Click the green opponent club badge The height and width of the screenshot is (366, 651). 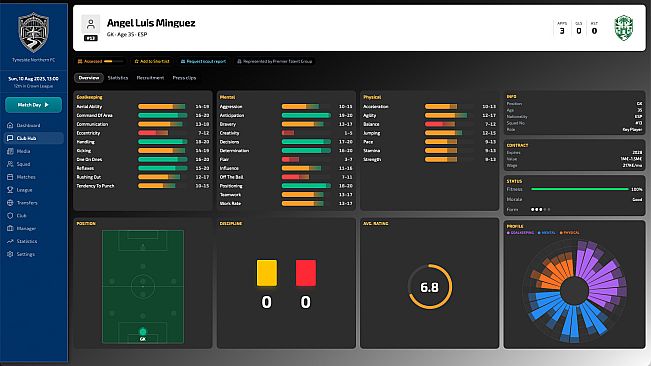[x=624, y=28]
